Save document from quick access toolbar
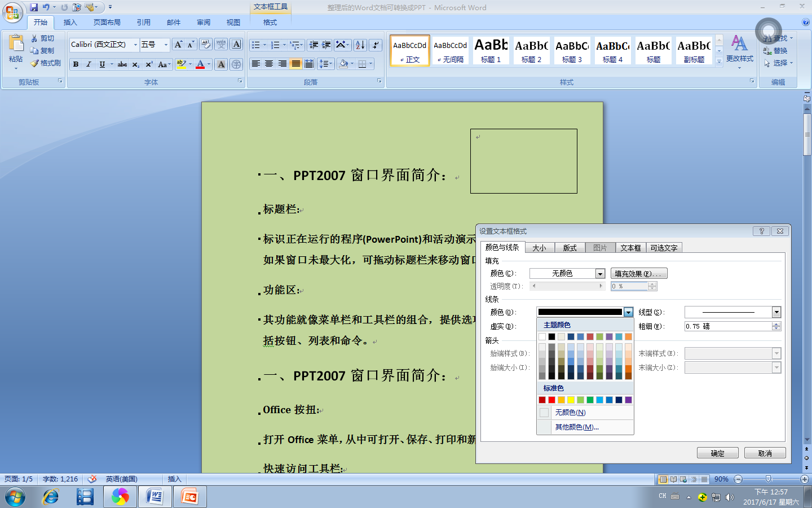812x508 pixels. tap(34, 7)
